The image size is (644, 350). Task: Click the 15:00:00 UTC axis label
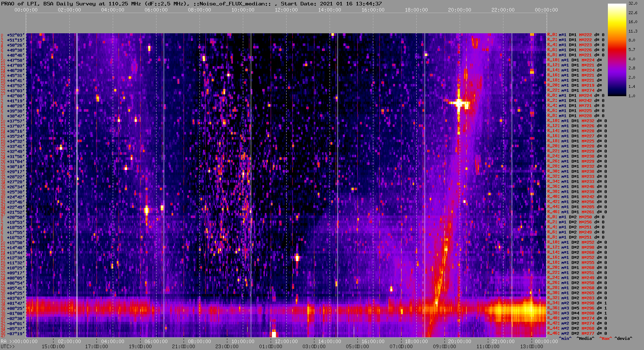(x=53, y=346)
